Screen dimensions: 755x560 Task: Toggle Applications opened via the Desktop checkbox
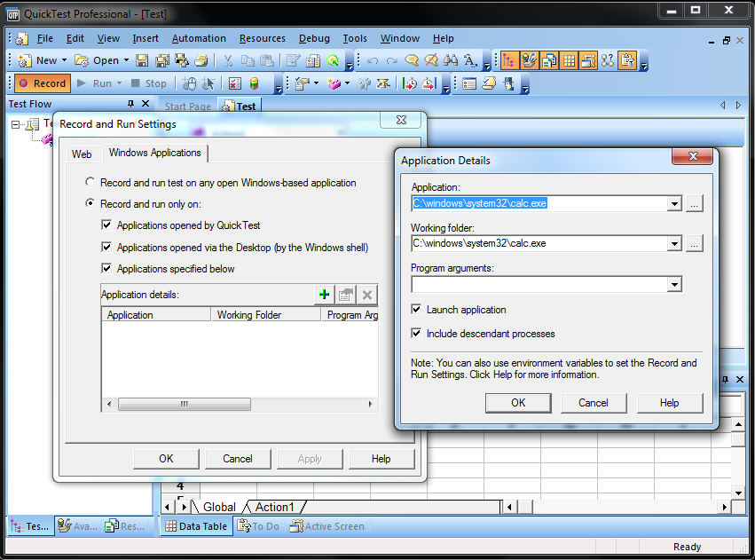tap(106, 247)
